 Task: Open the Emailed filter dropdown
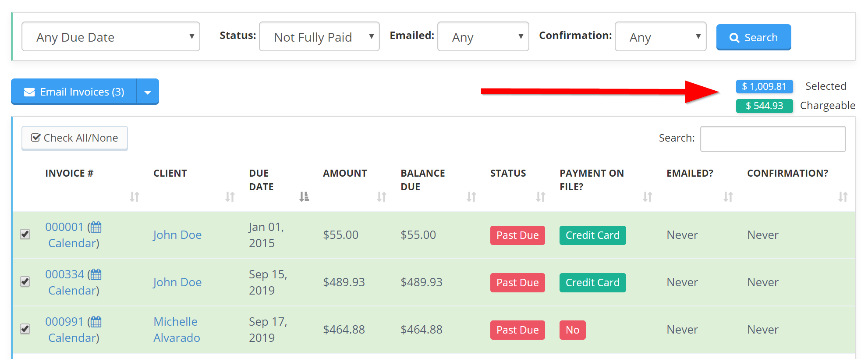[483, 37]
